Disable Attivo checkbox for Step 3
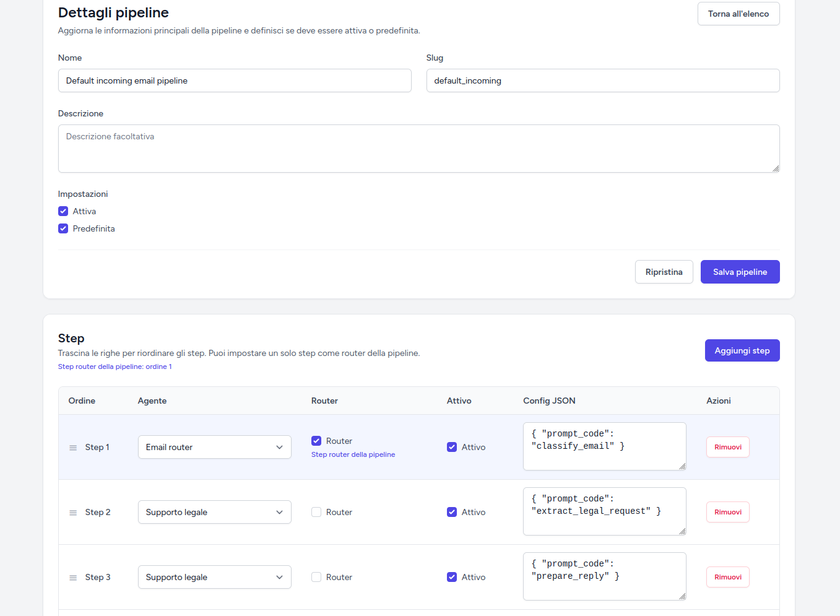 (x=452, y=577)
